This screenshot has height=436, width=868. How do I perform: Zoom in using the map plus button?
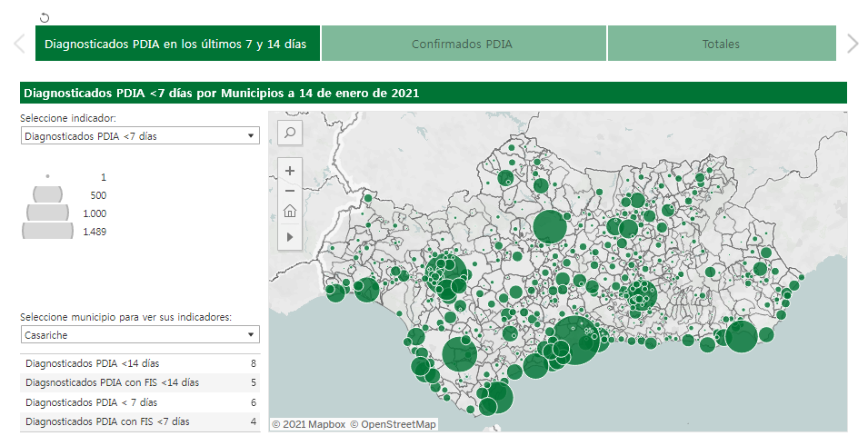(290, 170)
